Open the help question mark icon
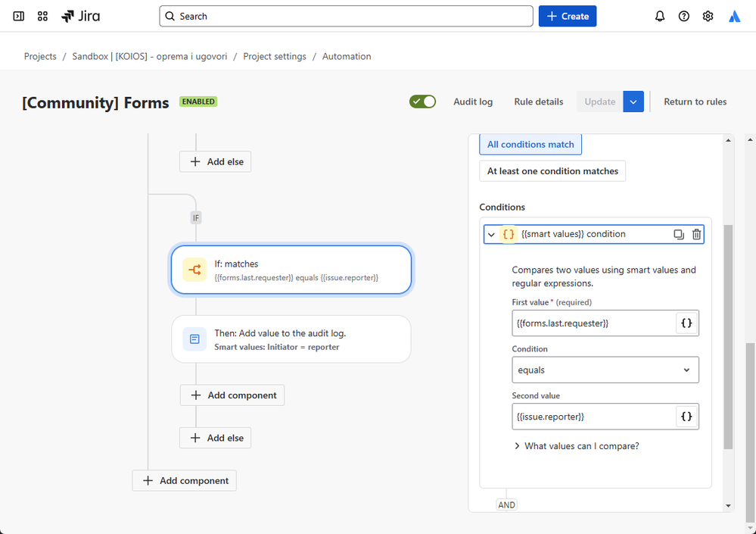The width and height of the screenshot is (756, 534). tap(683, 17)
